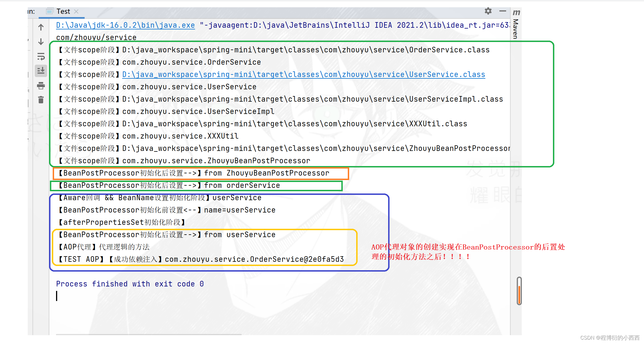644x343 pixels.
Task: Click the 'Process finished with exit code' line
Action: (x=130, y=284)
